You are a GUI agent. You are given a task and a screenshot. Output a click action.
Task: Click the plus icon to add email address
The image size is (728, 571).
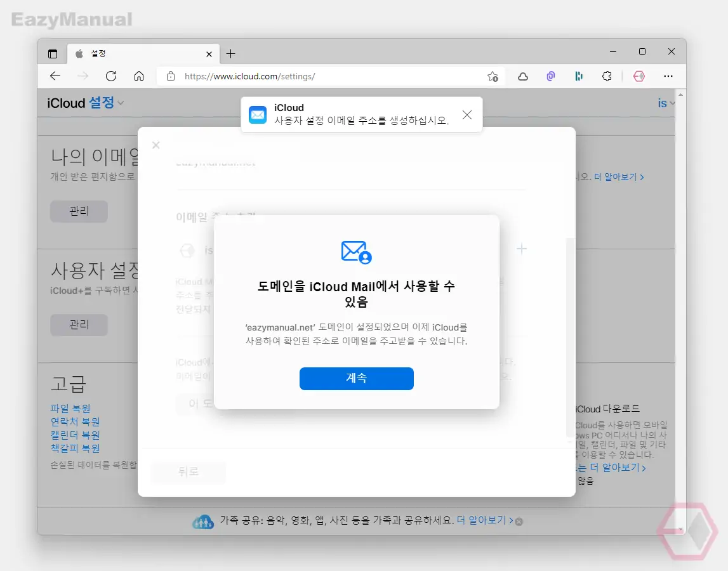tap(521, 249)
